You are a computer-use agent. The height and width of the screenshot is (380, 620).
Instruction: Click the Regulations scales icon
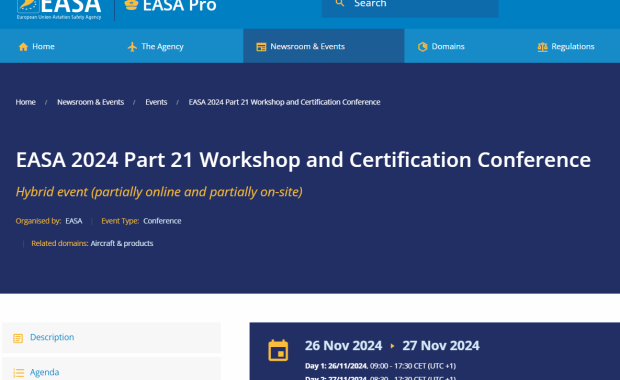tap(542, 47)
